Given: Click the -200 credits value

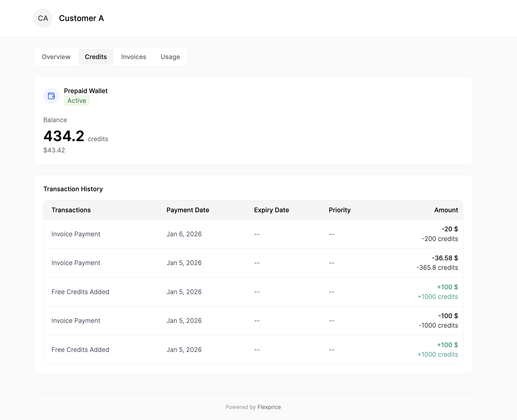Looking at the screenshot, I should tap(440, 239).
